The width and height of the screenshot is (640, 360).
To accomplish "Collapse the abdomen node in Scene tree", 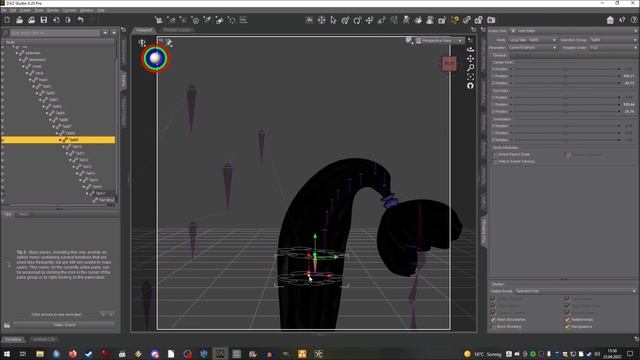I will point(17,53).
